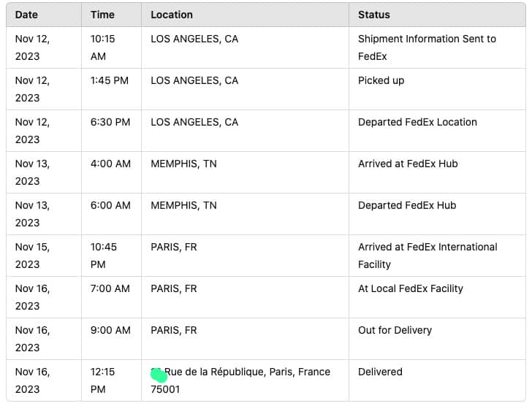Select the 'Shipment Information Sent to FedEx' status
The width and height of the screenshot is (532, 406).
coord(427,47)
